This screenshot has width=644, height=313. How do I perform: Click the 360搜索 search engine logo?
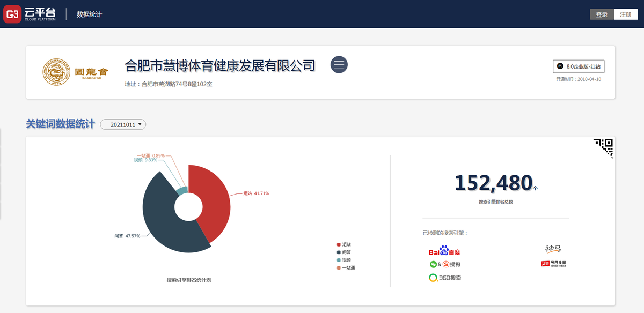pyautogui.click(x=445, y=278)
